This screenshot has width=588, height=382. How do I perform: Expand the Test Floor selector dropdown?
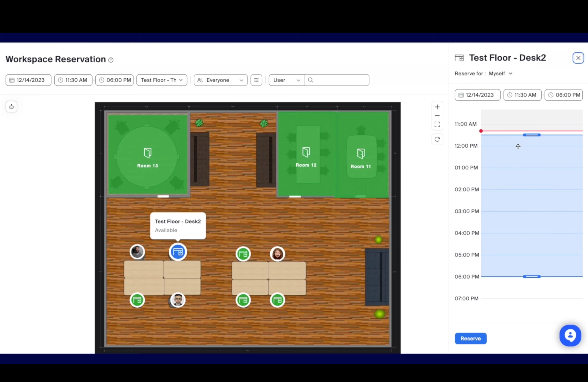point(162,80)
